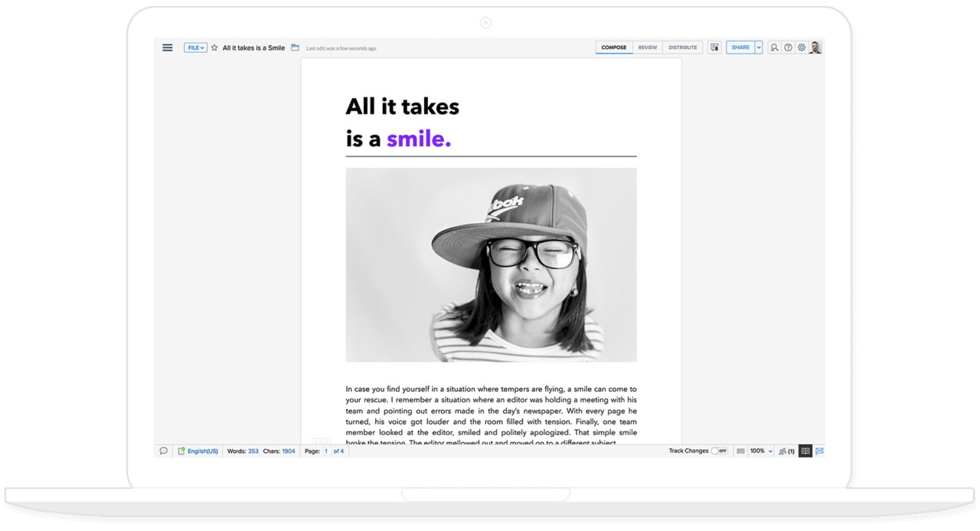The width and height of the screenshot is (980, 531).
Task: Expand the arrow next to SHARE
Action: [759, 48]
